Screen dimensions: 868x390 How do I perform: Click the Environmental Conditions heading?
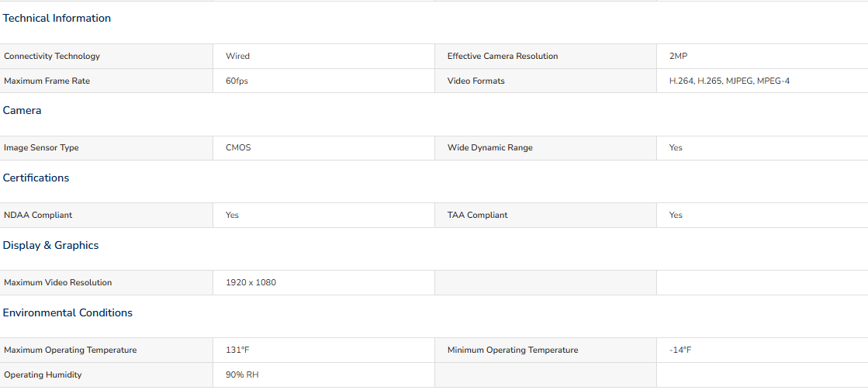click(x=67, y=313)
